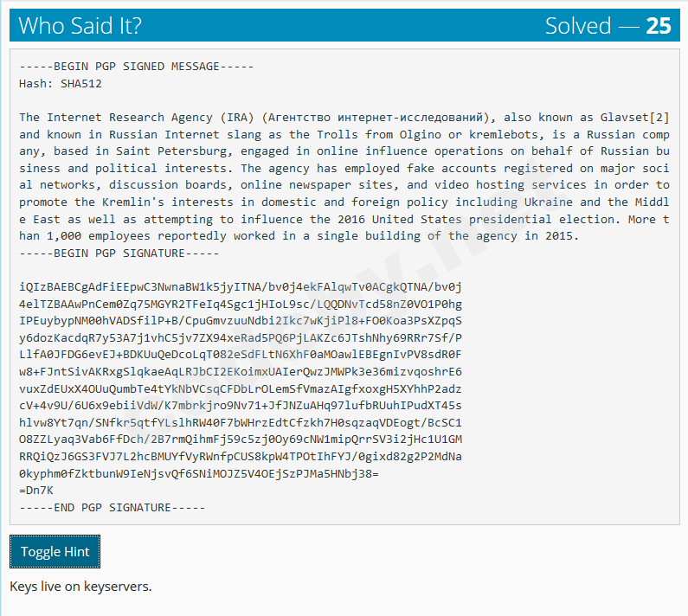Click the "=Dn7K" checksum line
This screenshot has width=688, height=616.
coord(36,490)
